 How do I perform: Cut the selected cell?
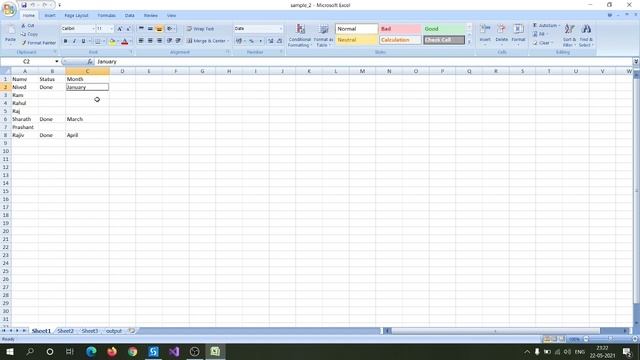tap(29, 26)
